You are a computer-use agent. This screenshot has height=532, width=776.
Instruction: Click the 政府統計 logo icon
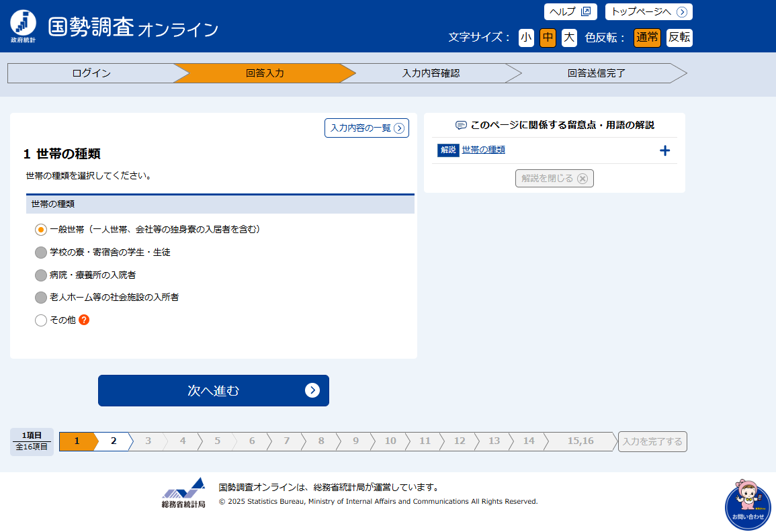(x=24, y=26)
